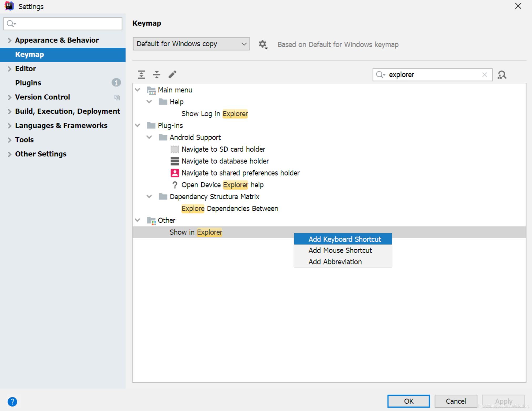Open the keymap settings gear menu
The height and width of the screenshot is (411, 532).
click(263, 44)
